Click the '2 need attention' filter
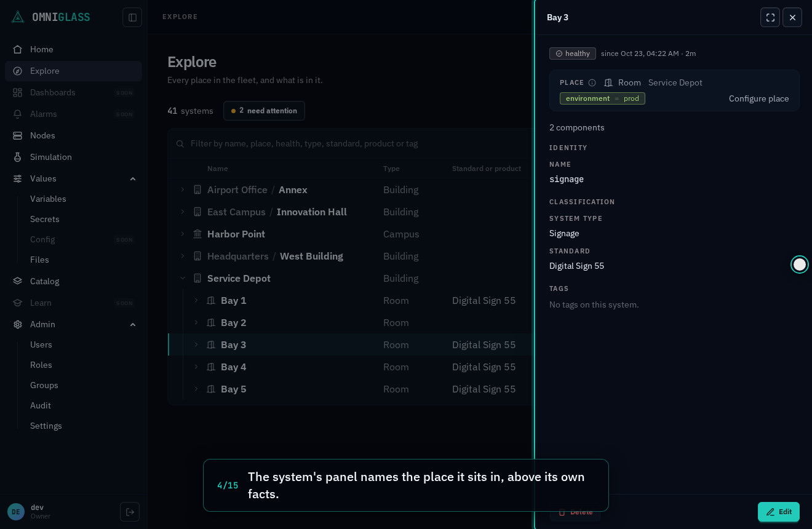The height and width of the screenshot is (529, 812). tap(264, 111)
